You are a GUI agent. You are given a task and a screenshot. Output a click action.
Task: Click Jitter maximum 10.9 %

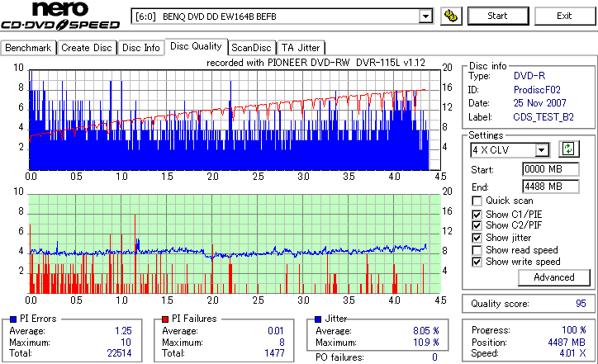[x=426, y=343]
